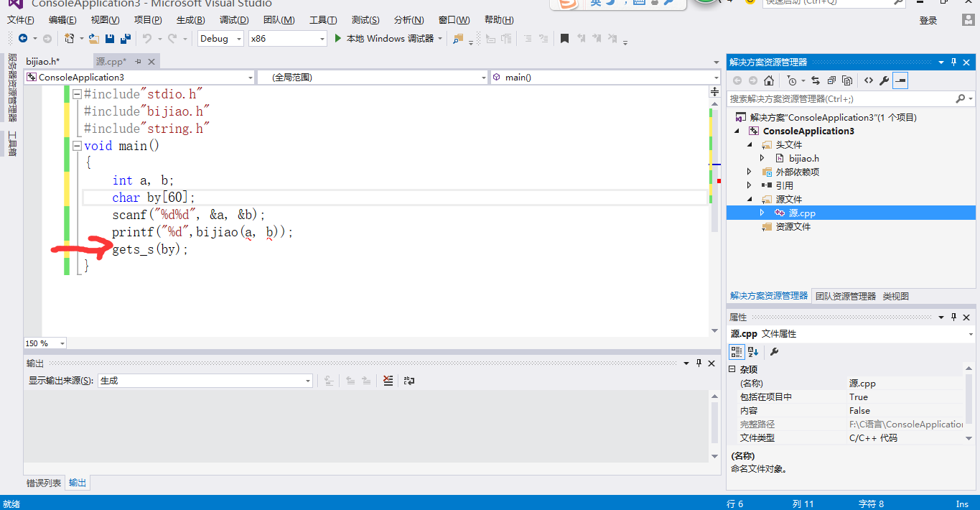
Task: Click the search magnifier in Solution Explorer
Action: point(960,98)
